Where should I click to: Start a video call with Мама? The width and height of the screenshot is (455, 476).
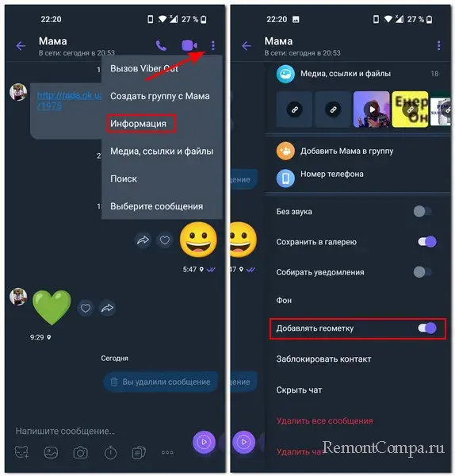[x=189, y=45]
